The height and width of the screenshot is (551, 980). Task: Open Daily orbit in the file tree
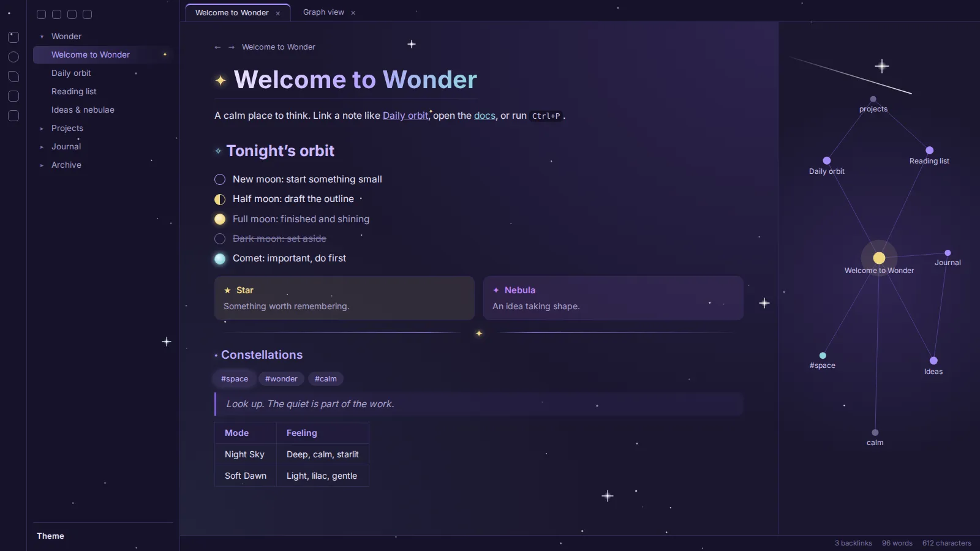103,73
